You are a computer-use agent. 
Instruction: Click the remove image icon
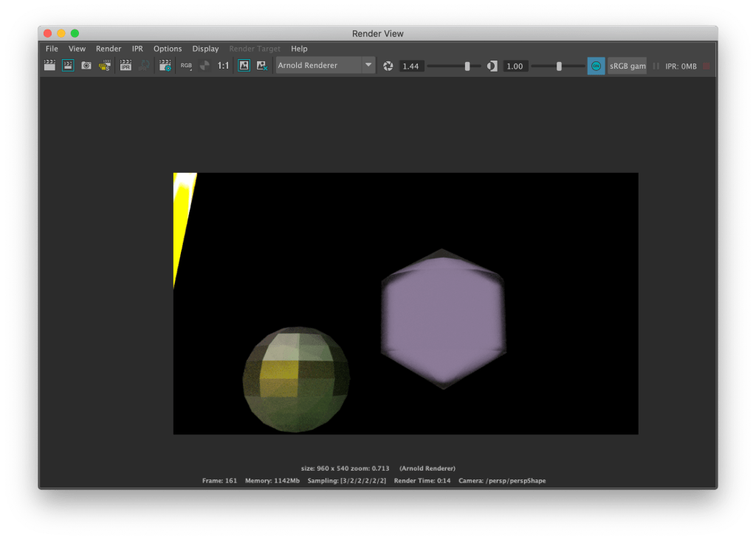pyautogui.click(x=261, y=66)
